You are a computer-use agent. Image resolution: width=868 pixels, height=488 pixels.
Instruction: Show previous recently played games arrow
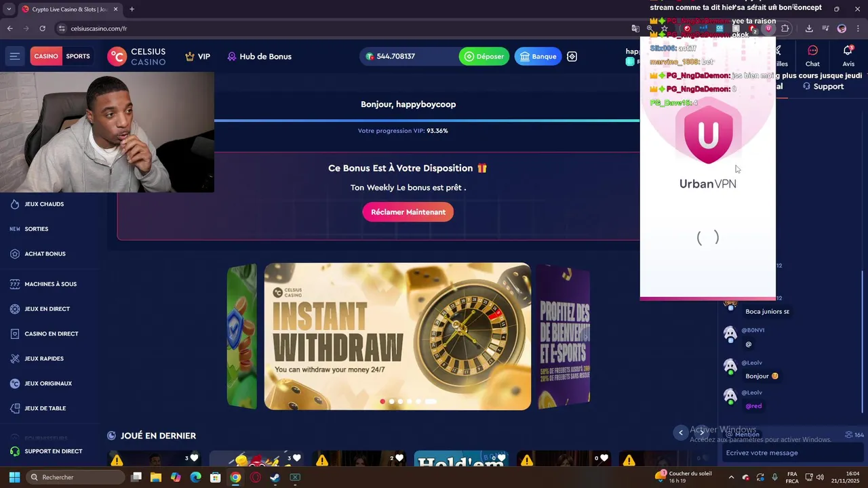click(x=681, y=432)
